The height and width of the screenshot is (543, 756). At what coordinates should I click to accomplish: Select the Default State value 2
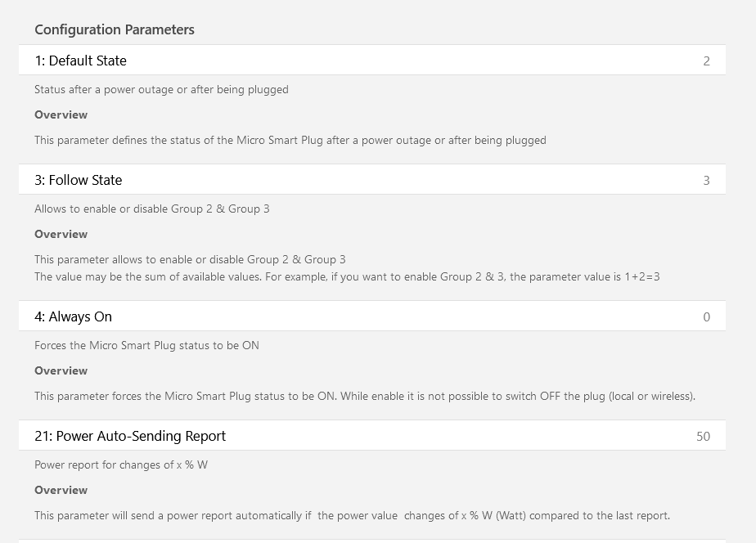click(x=706, y=61)
